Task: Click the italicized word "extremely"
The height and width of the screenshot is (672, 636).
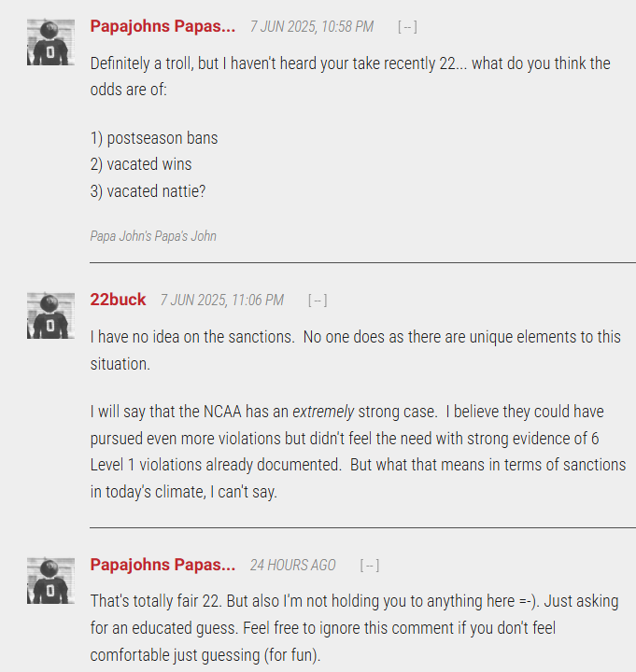Action: click(x=322, y=411)
